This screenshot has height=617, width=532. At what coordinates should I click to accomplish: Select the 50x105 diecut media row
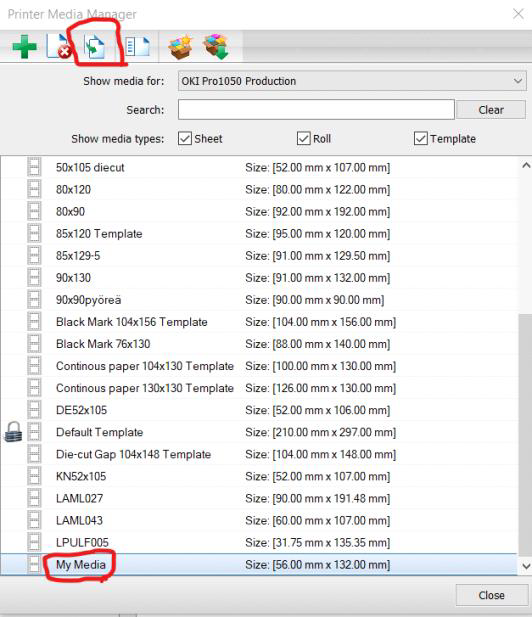(x=259, y=168)
